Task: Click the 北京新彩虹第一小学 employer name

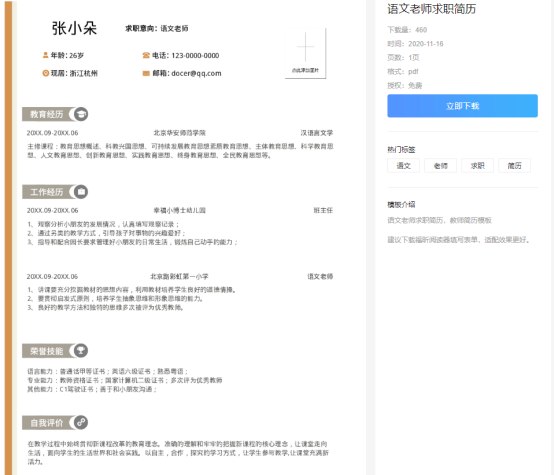Action: click(179, 276)
